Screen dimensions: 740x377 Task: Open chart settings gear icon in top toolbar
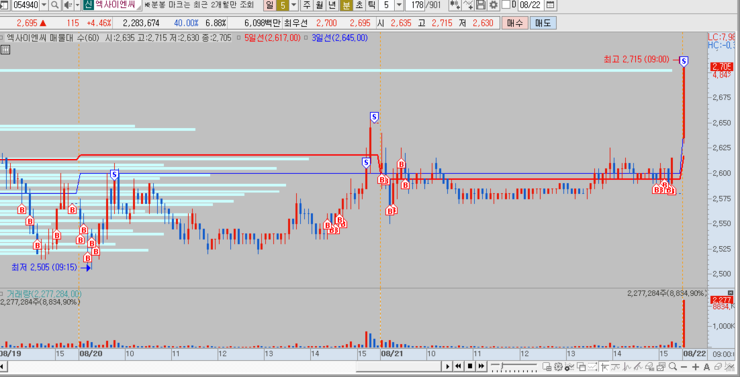tap(494, 5)
